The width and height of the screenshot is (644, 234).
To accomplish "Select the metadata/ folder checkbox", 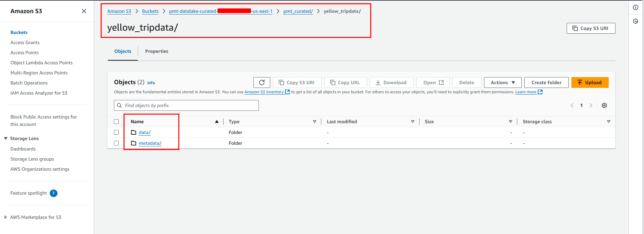I will pos(116,143).
